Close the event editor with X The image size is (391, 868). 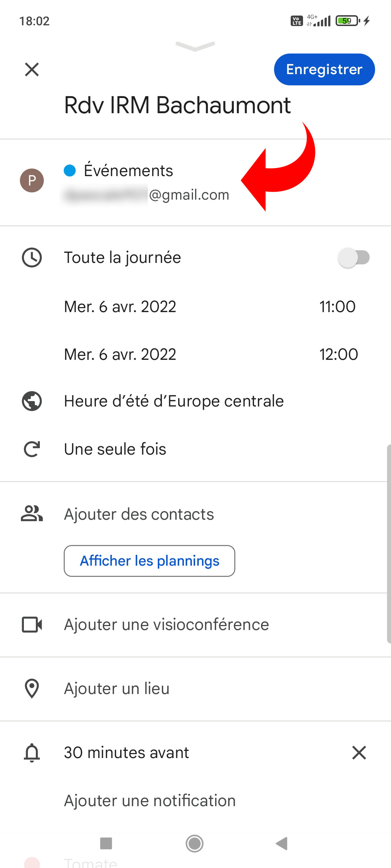point(32,69)
